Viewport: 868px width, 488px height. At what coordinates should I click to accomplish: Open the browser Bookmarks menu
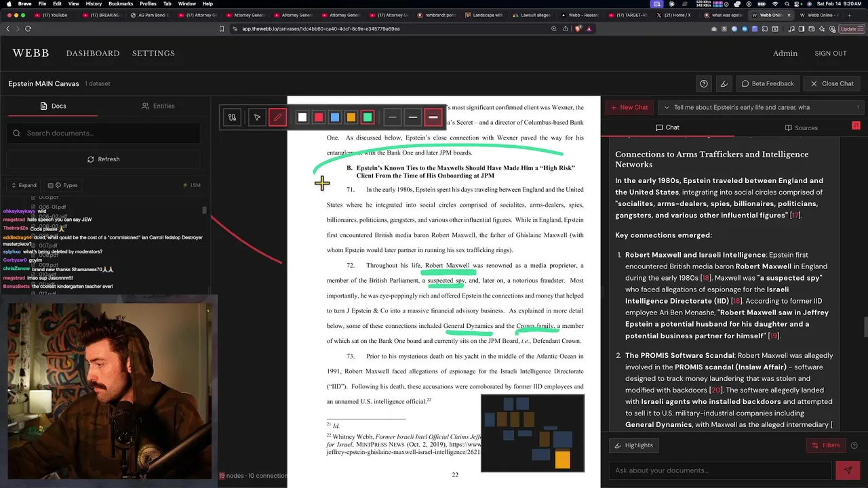[121, 3]
